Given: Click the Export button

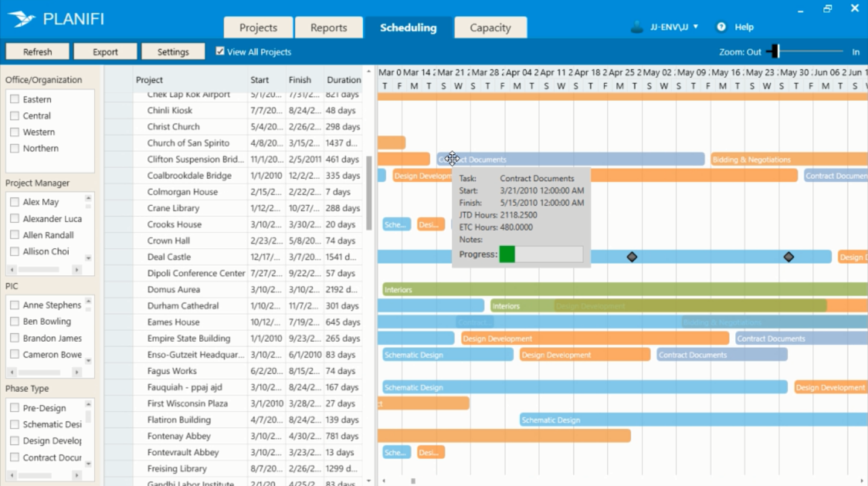Looking at the screenshot, I should (106, 52).
